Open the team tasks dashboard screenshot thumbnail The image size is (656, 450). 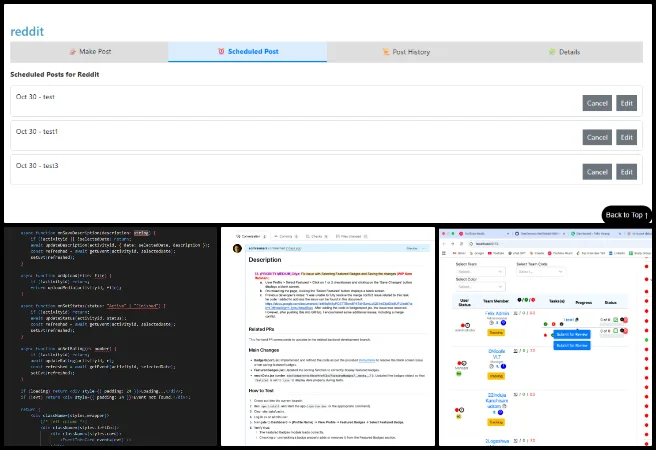(546, 337)
